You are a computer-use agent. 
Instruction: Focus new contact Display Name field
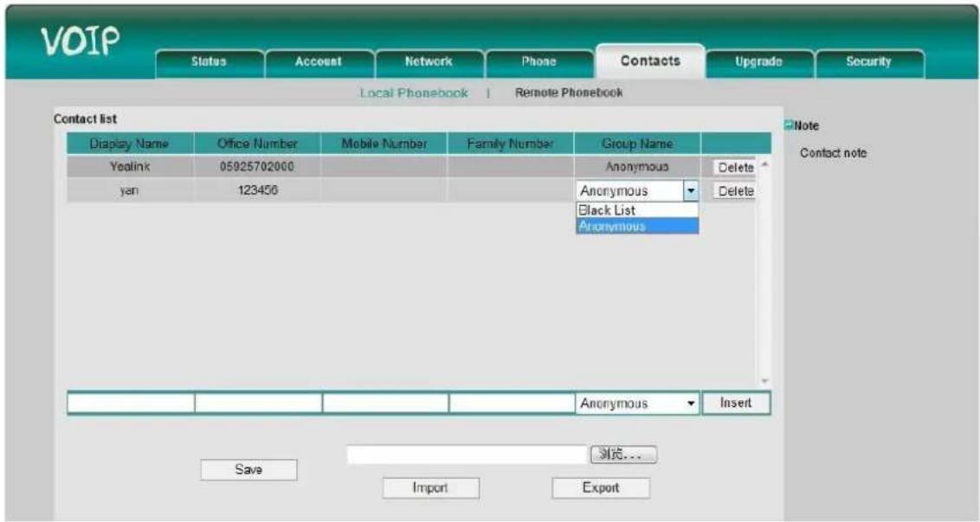[131, 403]
